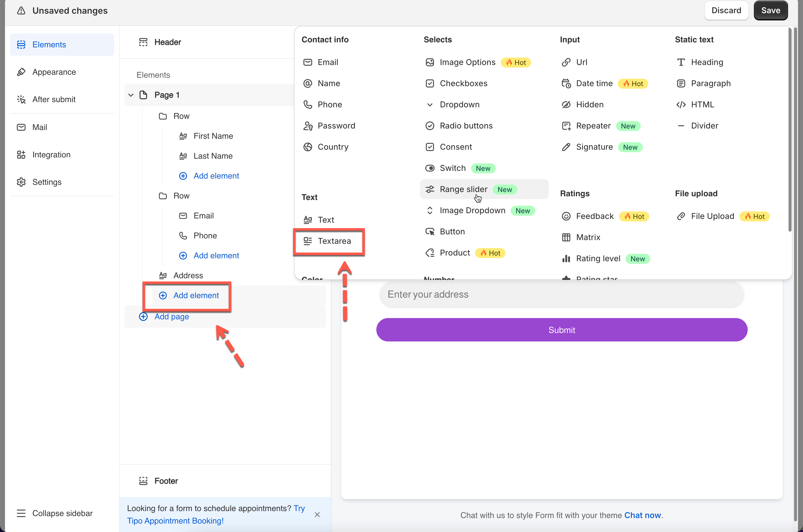Add a Checkboxes element
This screenshot has height=532, width=803.
[x=463, y=83]
